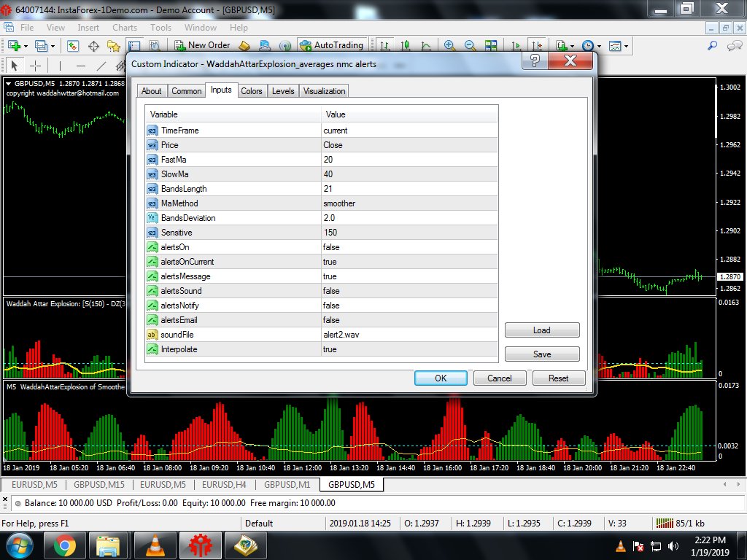Open Chrome from the taskbar

click(x=64, y=545)
